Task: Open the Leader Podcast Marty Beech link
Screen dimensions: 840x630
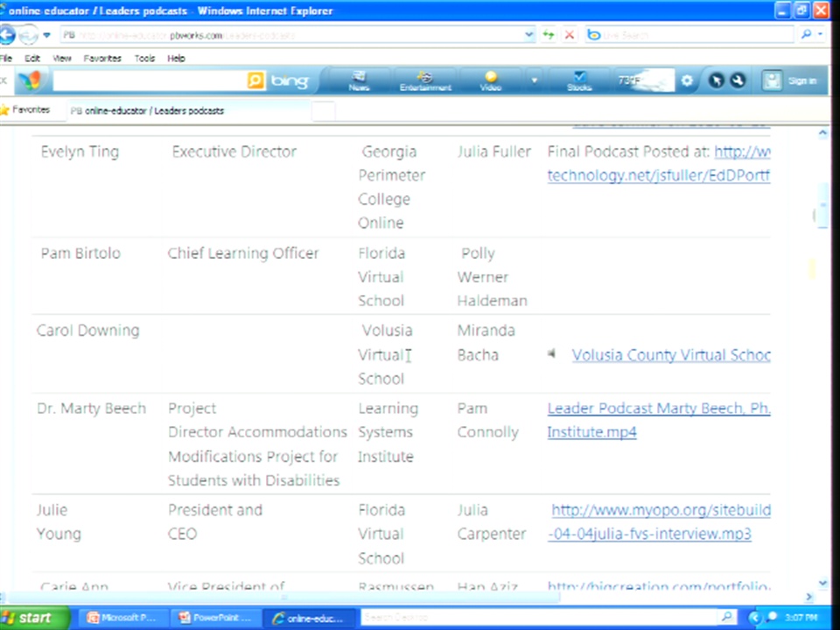Action: click(658, 420)
